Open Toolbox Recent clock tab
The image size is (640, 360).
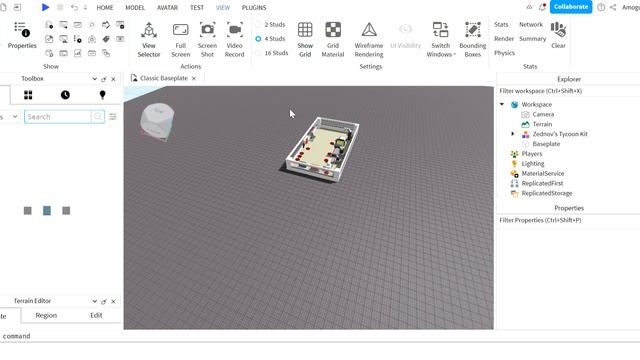click(x=65, y=95)
